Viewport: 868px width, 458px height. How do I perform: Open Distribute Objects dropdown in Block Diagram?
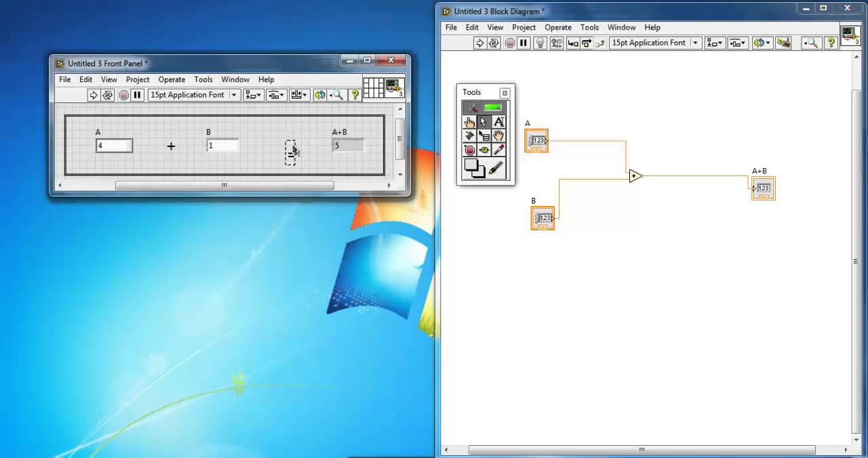[x=738, y=43]
